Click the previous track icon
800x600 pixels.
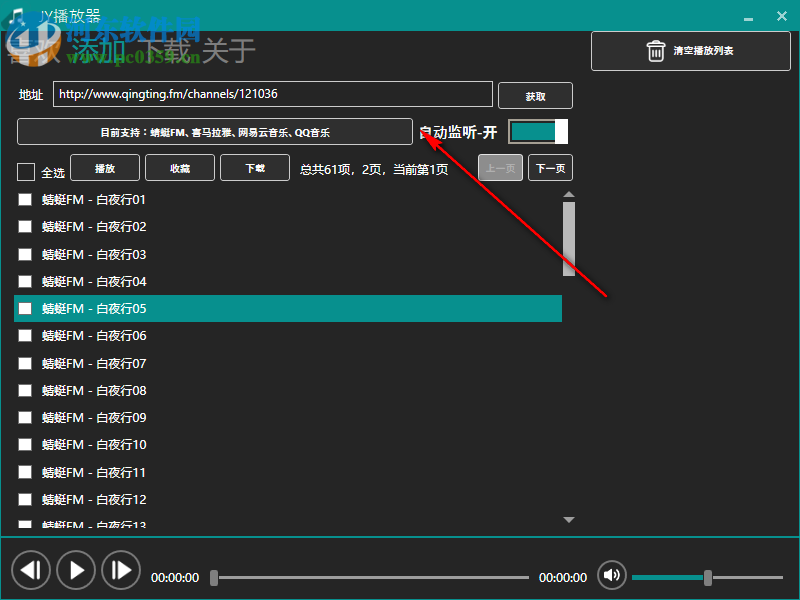pyautogui.click(x=31, y=570)
